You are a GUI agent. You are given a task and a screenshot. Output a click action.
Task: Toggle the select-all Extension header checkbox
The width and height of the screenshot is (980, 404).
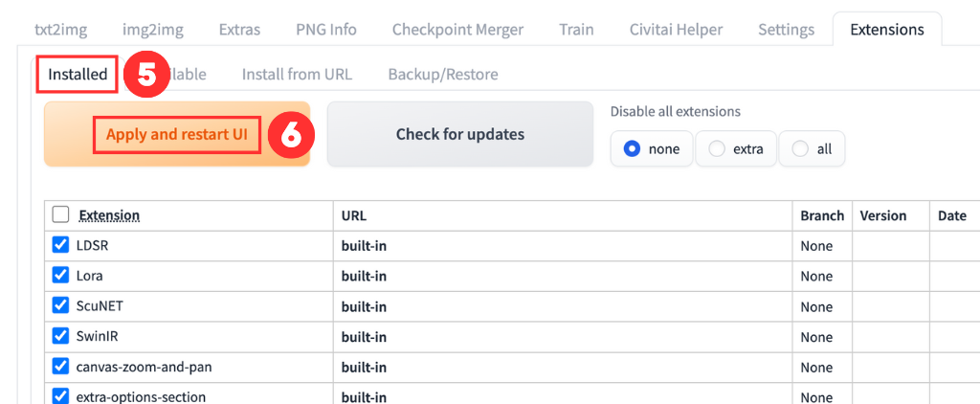coord(60,215)
